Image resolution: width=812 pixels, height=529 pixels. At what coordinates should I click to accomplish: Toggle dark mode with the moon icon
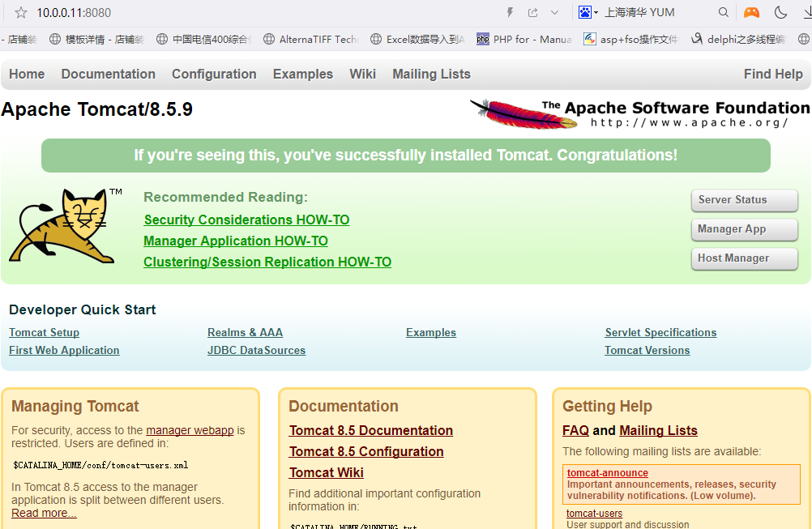(779, 12)
